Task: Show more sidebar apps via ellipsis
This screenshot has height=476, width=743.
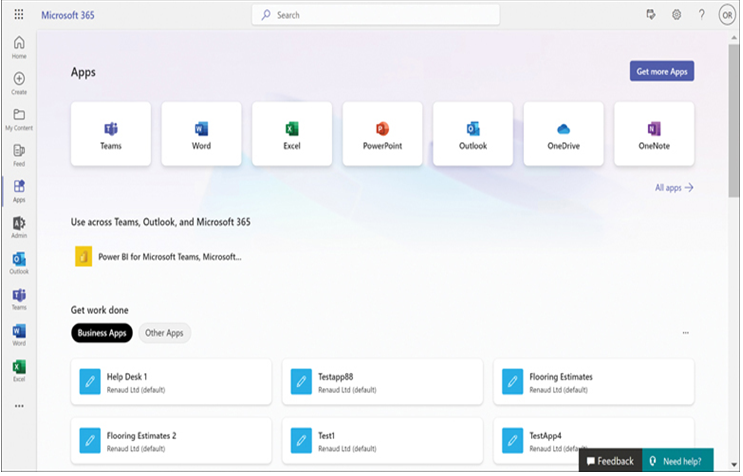Action: [x=19, y=406]
